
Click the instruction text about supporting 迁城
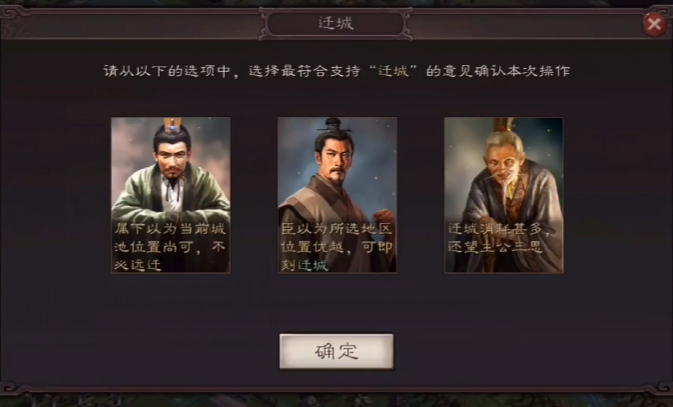tap(337, 71)
